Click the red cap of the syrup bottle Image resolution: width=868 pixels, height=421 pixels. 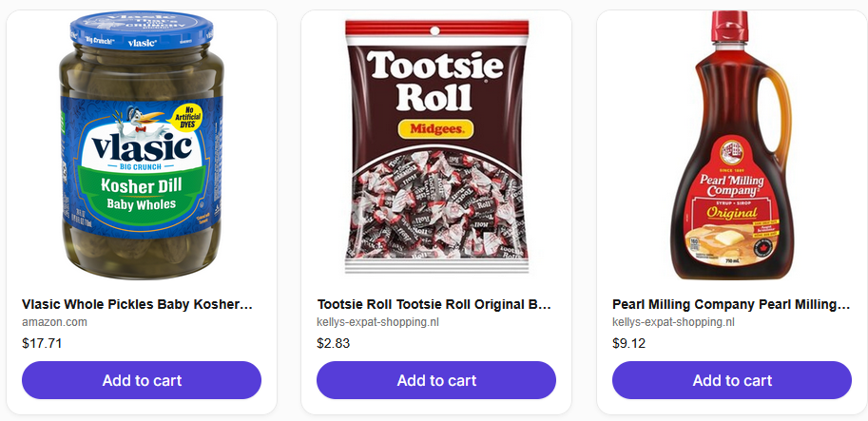pyautogui.click(x=729, y=26)
